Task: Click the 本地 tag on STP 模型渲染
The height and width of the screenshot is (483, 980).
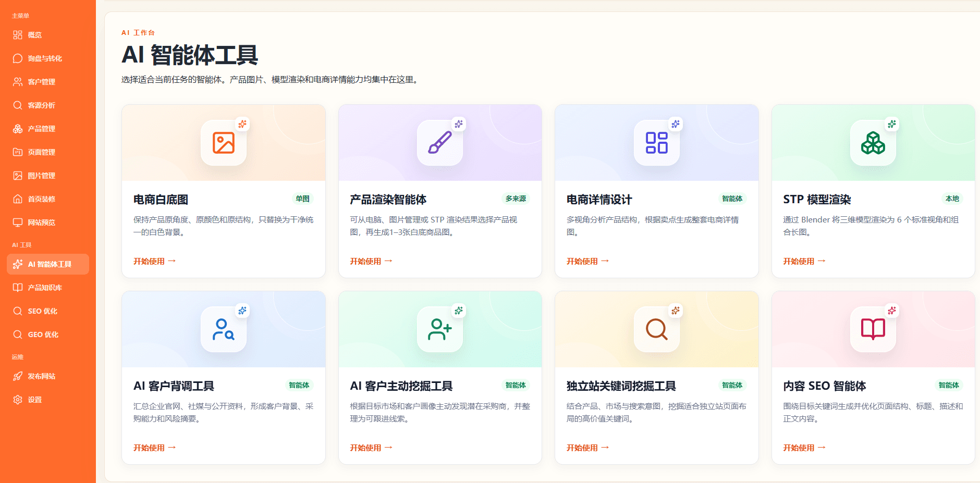Action: click(952, 199)
